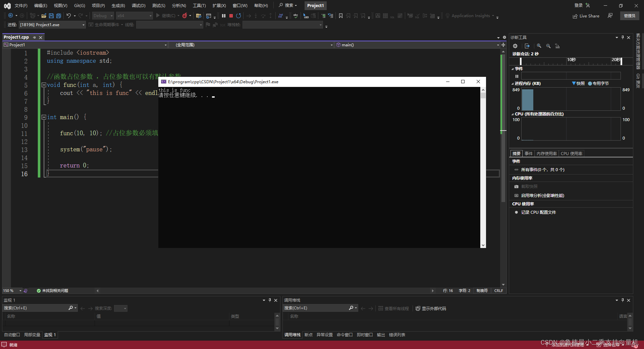The image size is (644, 349).
Task: Split the editor with the split icon
Action: pos(503,45)
